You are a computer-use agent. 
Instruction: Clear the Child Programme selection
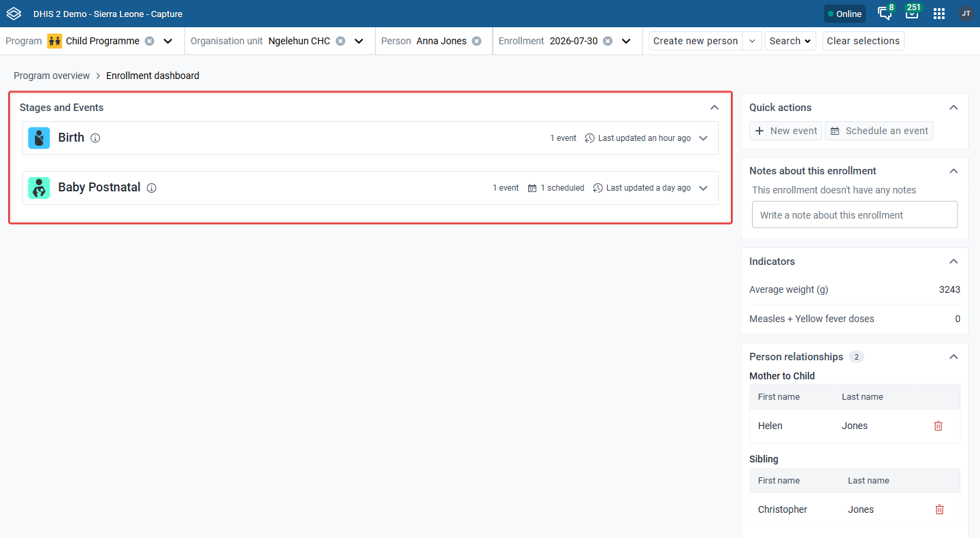[x=150, y=41]
